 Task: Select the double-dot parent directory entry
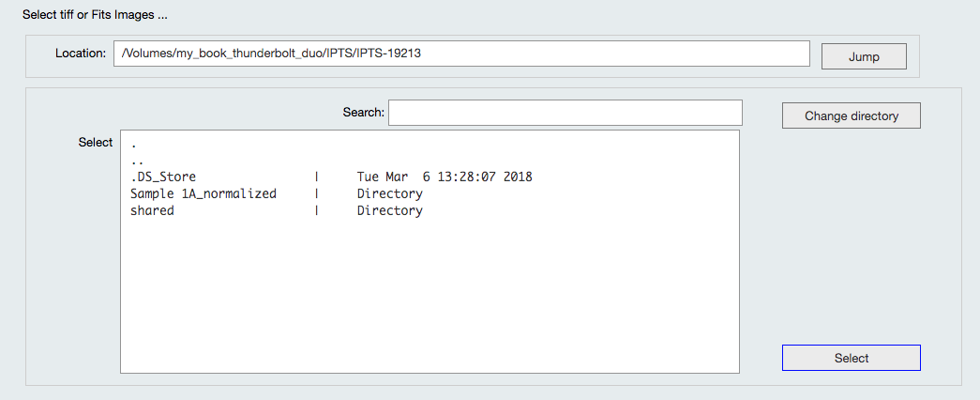pos(138,161)
